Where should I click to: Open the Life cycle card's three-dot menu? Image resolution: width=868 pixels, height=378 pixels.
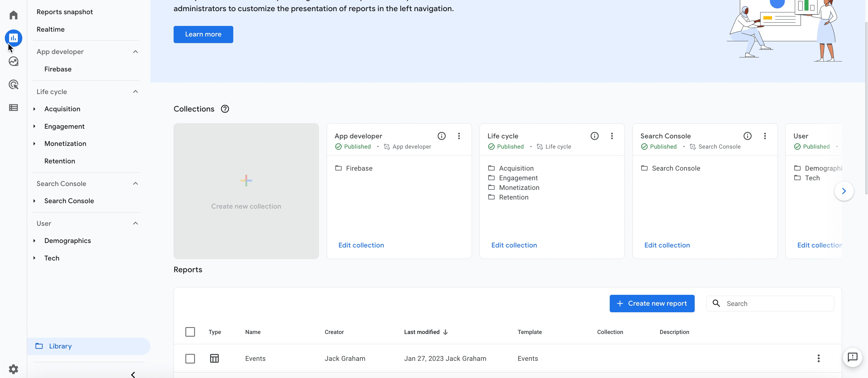pos(612,136)
